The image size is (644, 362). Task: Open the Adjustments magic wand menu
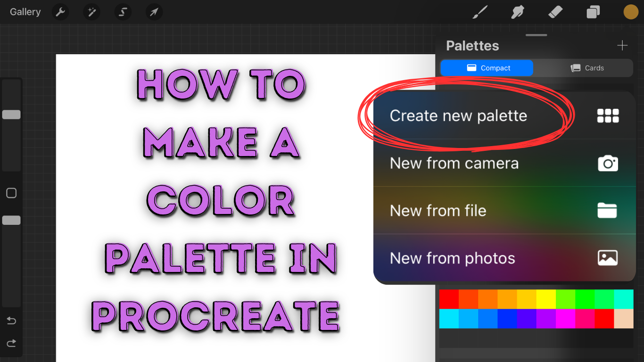tap(91, 12)
